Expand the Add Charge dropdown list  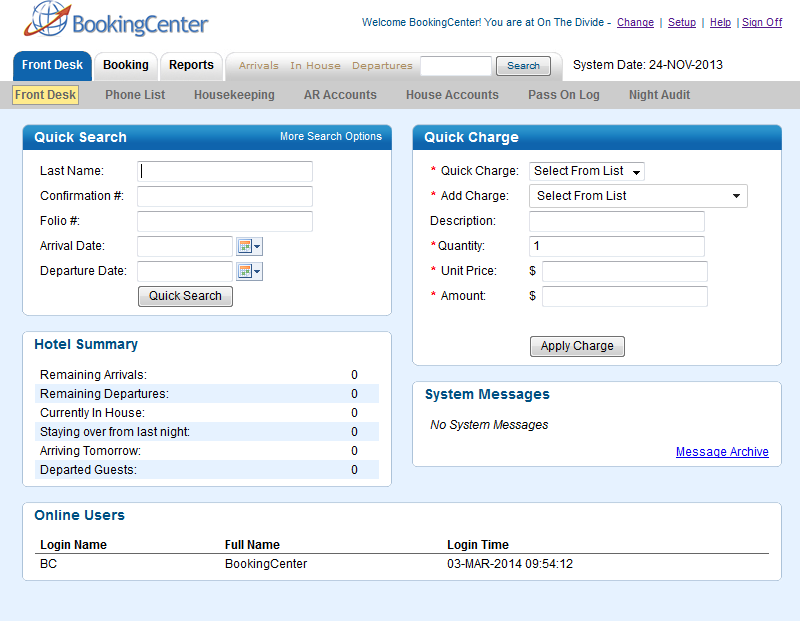click(x=638, y=196)
